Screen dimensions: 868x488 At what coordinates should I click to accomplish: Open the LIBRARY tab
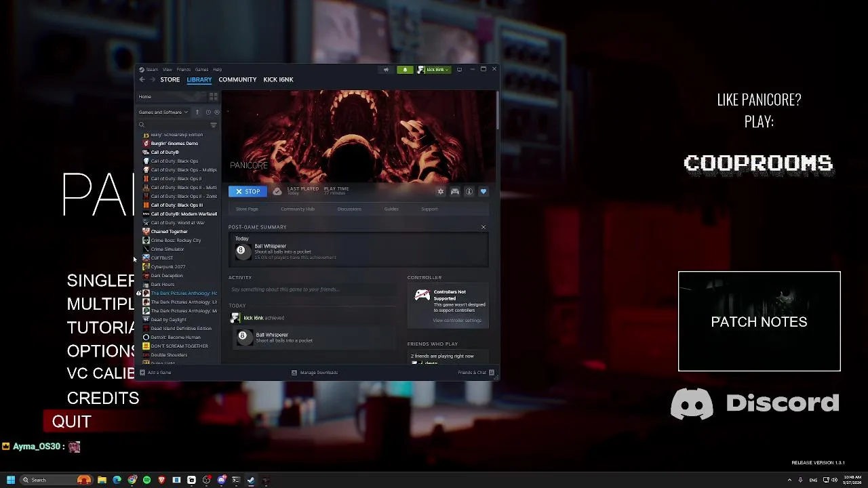pyautogui.click(x=199, y=79)
